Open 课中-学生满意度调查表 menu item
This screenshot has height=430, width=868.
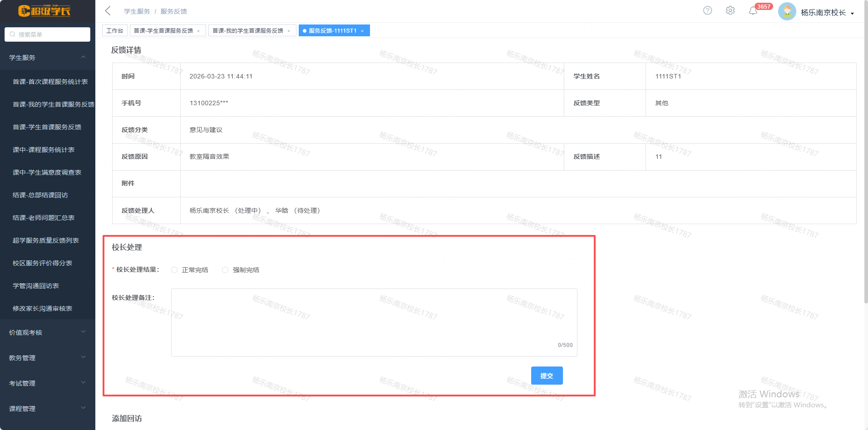pyautogui.click(x=47, y=172)
